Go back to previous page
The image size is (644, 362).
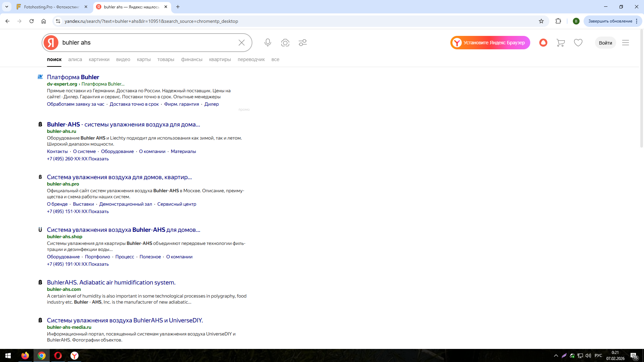(7, 21)
